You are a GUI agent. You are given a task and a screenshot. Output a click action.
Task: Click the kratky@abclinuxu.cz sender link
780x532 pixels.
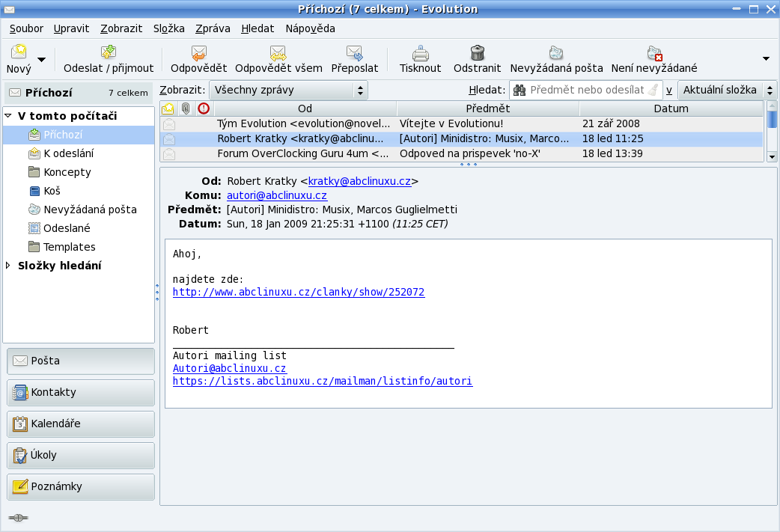359,182
